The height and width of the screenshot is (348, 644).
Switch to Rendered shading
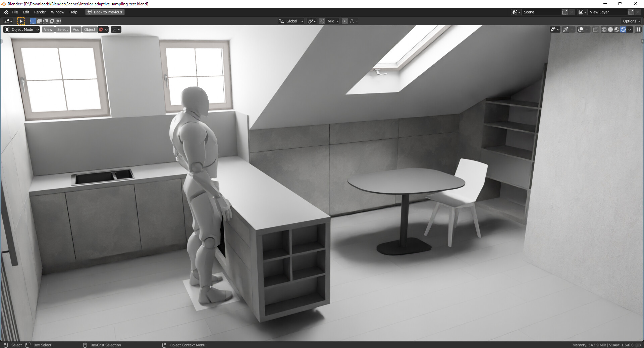(623, 29)
